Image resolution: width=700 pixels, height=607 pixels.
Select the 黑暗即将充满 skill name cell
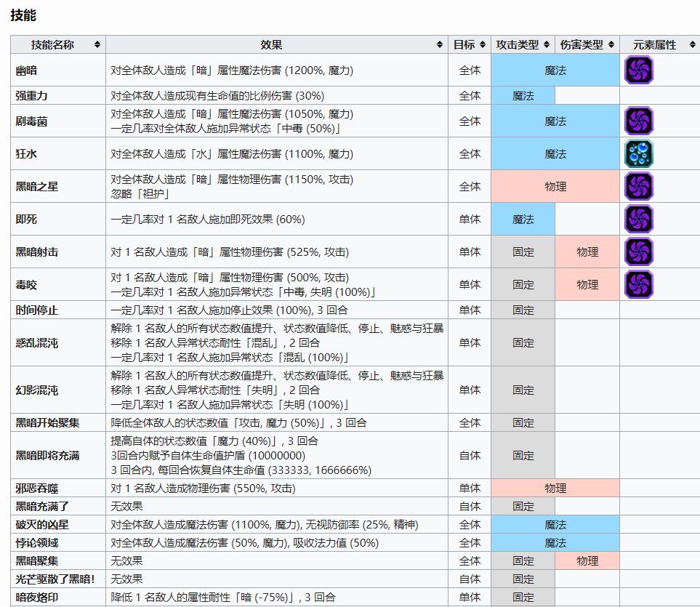pos(48,455)
